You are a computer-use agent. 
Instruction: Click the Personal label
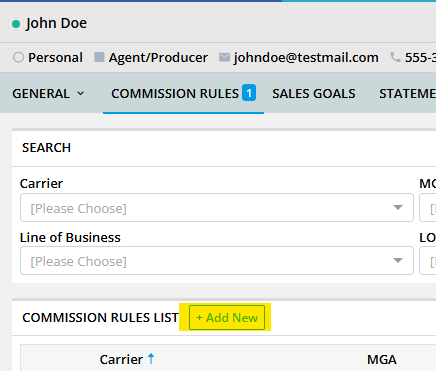[55, 57]
